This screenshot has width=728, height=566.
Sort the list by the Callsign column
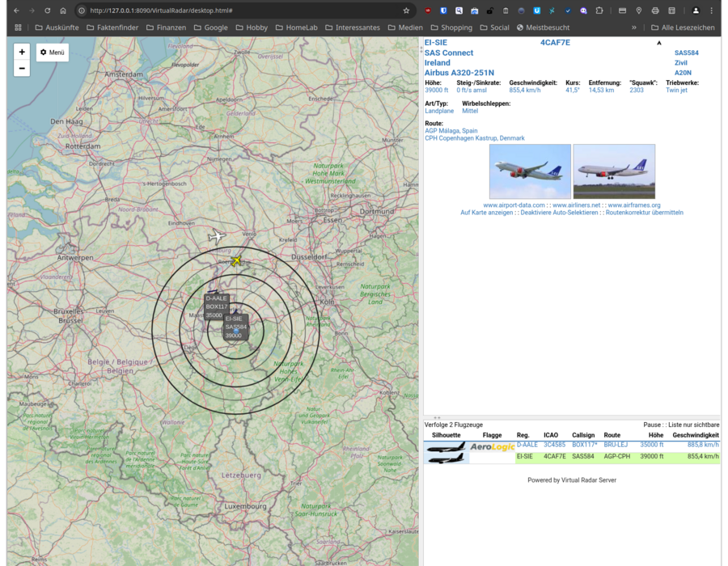point(583,435)
